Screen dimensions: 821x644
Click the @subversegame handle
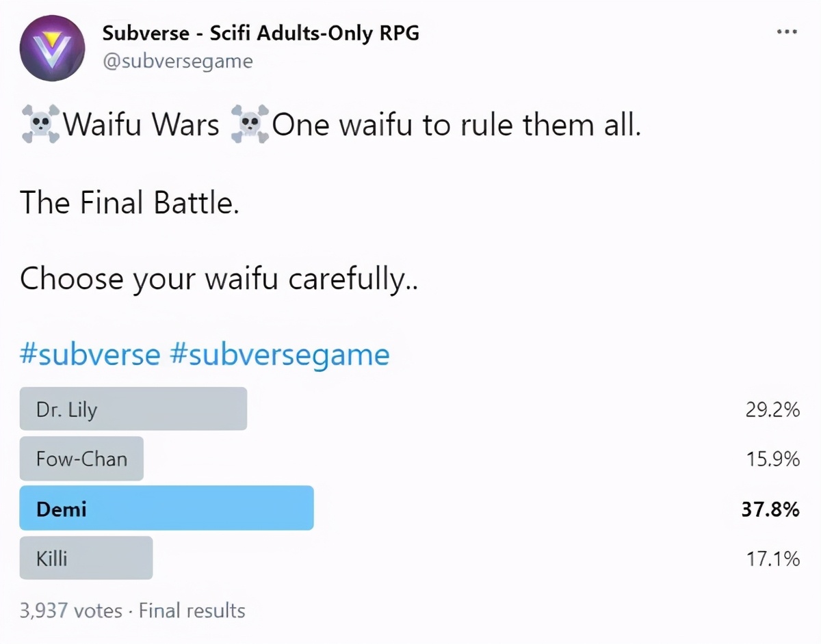click(178, 61)
